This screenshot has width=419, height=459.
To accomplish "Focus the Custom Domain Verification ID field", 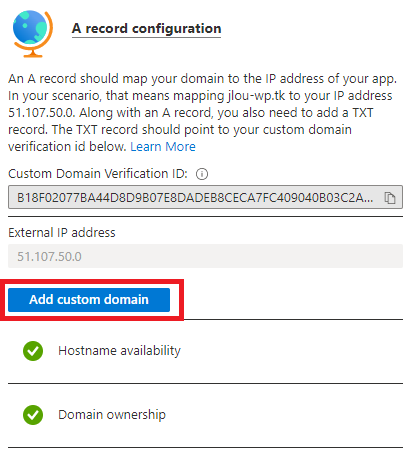I will click(205, 197).
